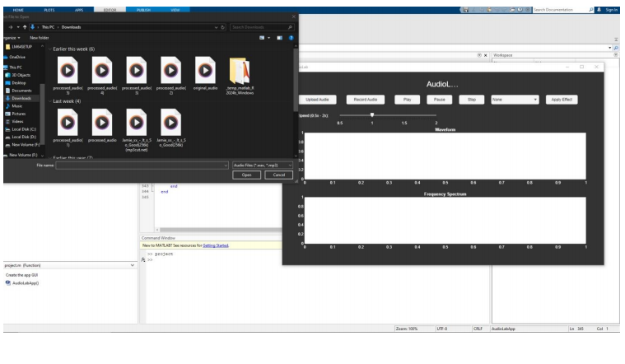Viewport: 625px width, 364px height.
Task: Switch to the HOME tab
Action: 18,10
